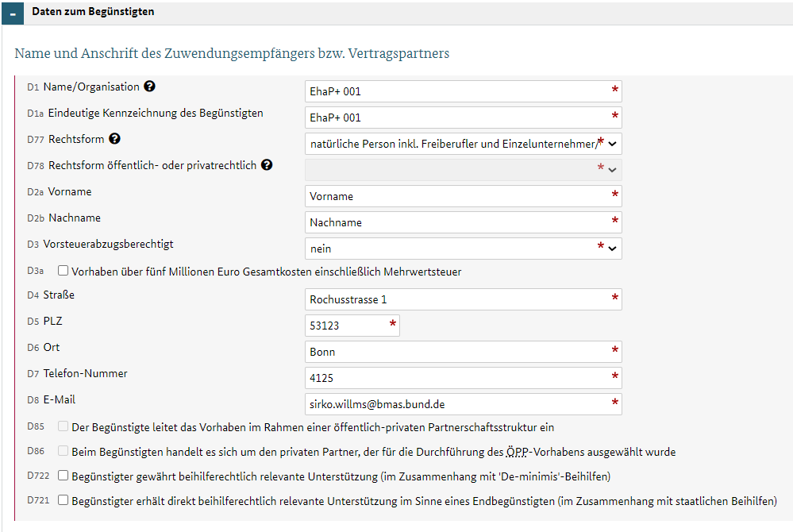Viewport: 793px width, 532px height.
Task: Open the D78 Rechtsform öffentlich/privatrechtlich dropdown
Action: pos(464,170)
